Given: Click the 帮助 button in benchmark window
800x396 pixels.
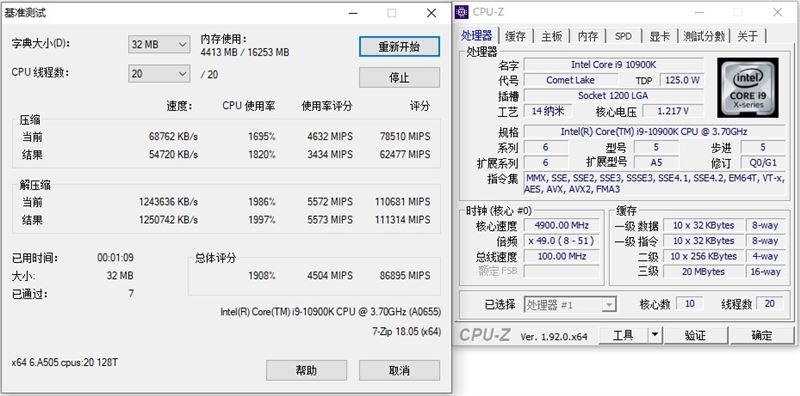Looking at the screenshot, I should 306,370.
